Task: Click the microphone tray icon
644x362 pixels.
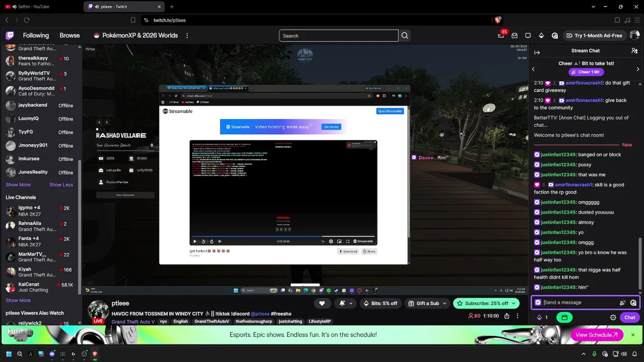Action: coord(594,354)
